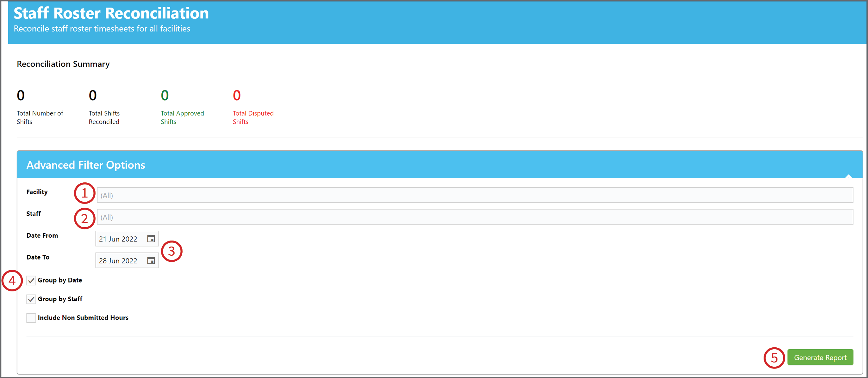The width and height of the screenshot is (868, 378).
Task: Click the Facility field label
Action: [x=37, y=192]
